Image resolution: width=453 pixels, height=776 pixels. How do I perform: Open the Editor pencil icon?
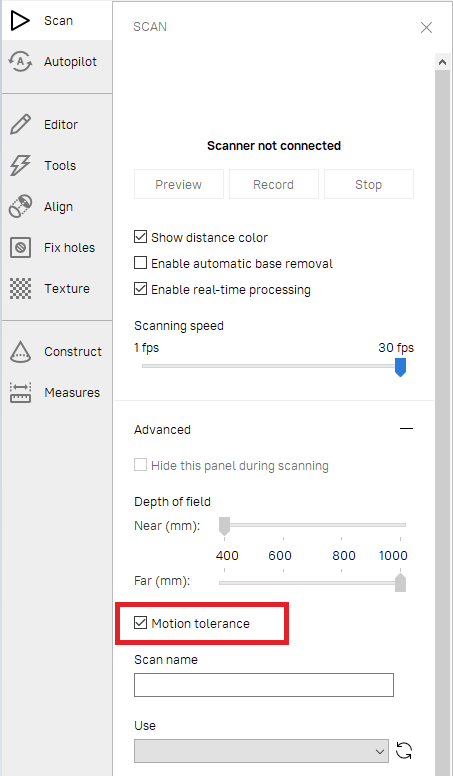point(20,124)
